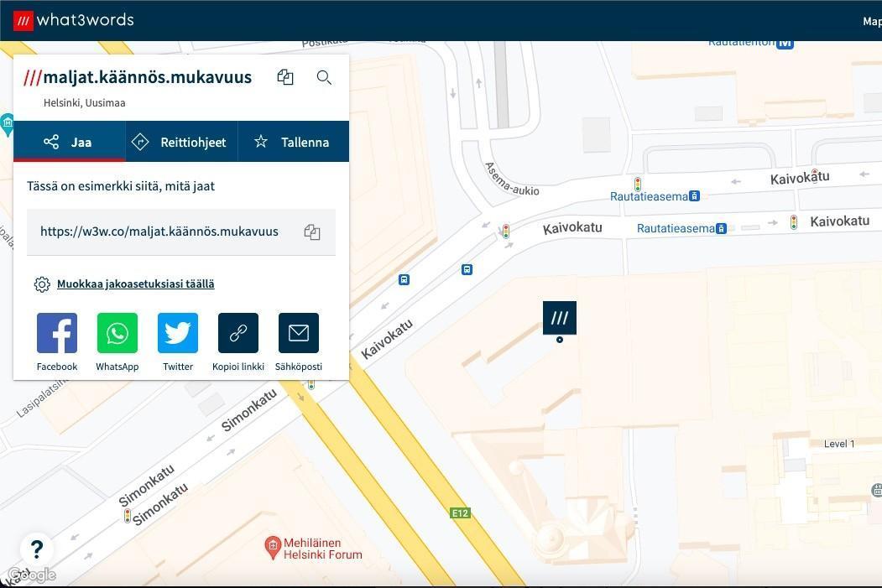Copy the three-word address beside the title
Viewport: 882px width, 588px height.
pos(285,77)
